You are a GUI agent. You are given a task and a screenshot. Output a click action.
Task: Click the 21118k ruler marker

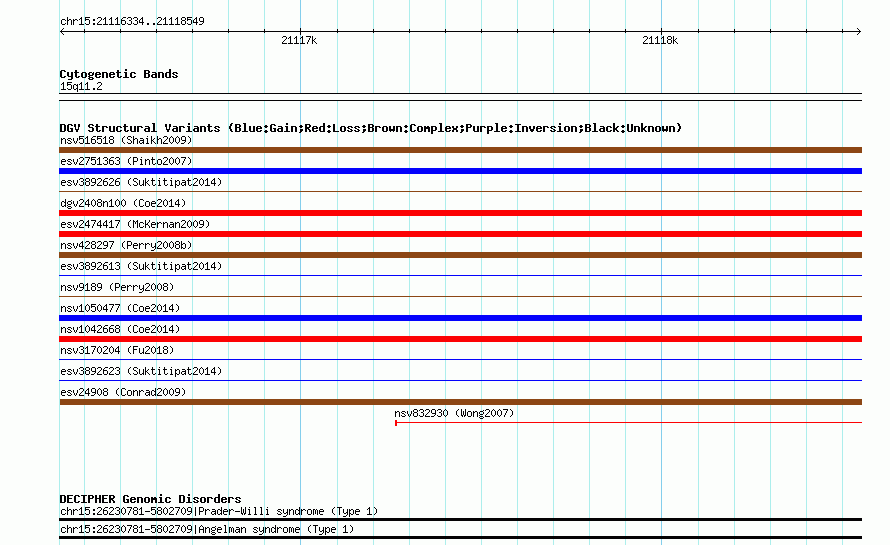pyautogui.click(x=660, y=40)
